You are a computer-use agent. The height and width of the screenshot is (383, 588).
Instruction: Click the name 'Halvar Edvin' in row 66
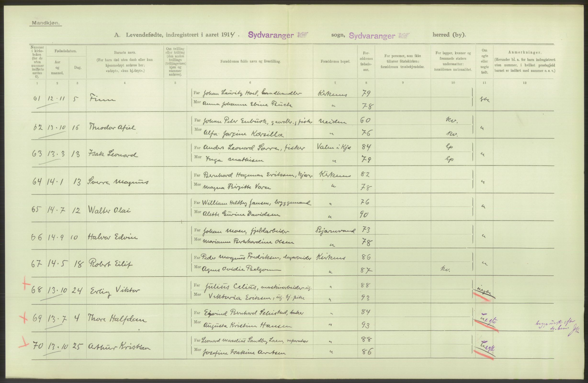pos(113,237)
